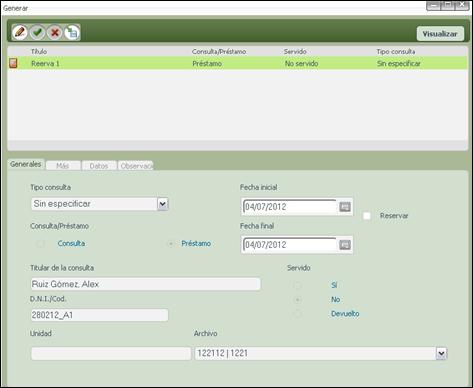Click the Tipo consulta column header
The image size is (473, 388).
coord(396,52)
